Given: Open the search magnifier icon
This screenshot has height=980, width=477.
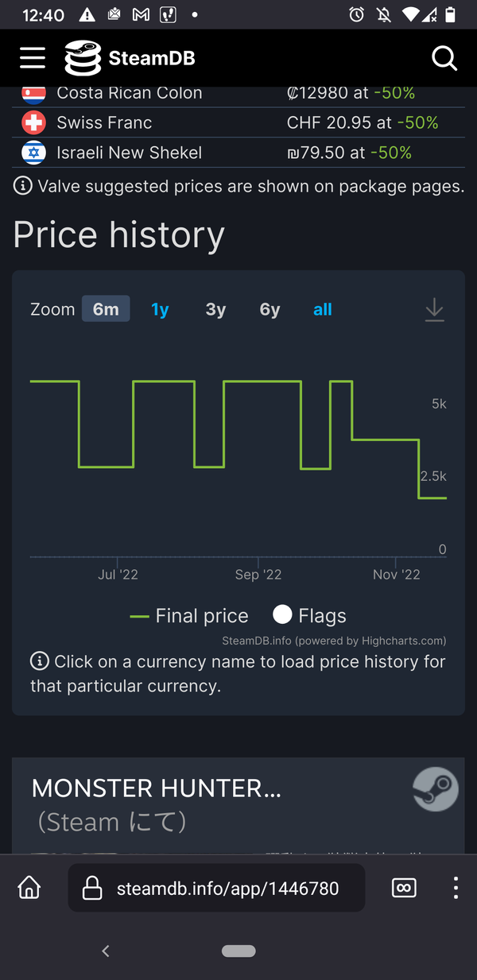Looking at the screenshot, I should [x=444, y=58].
